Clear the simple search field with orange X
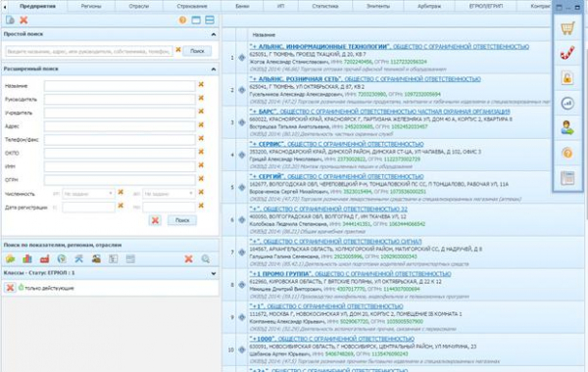The width and height of the screenshot is (588, 372). (178, 50)
